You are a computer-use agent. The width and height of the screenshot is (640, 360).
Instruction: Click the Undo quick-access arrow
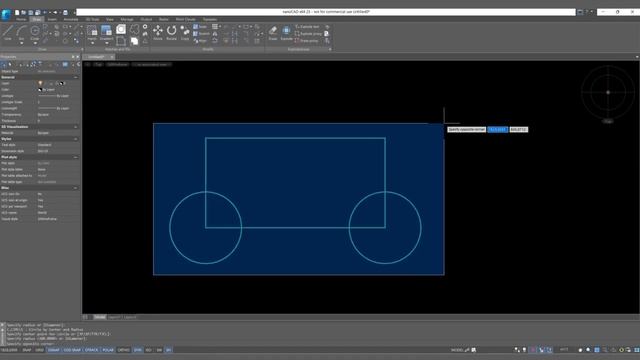pos(45,13)
